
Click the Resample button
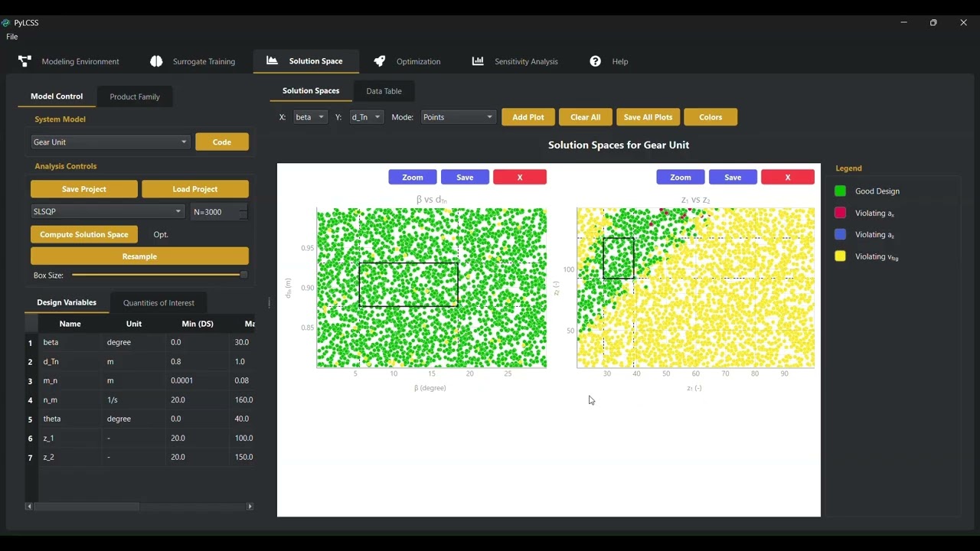click(x=139, y=256)
